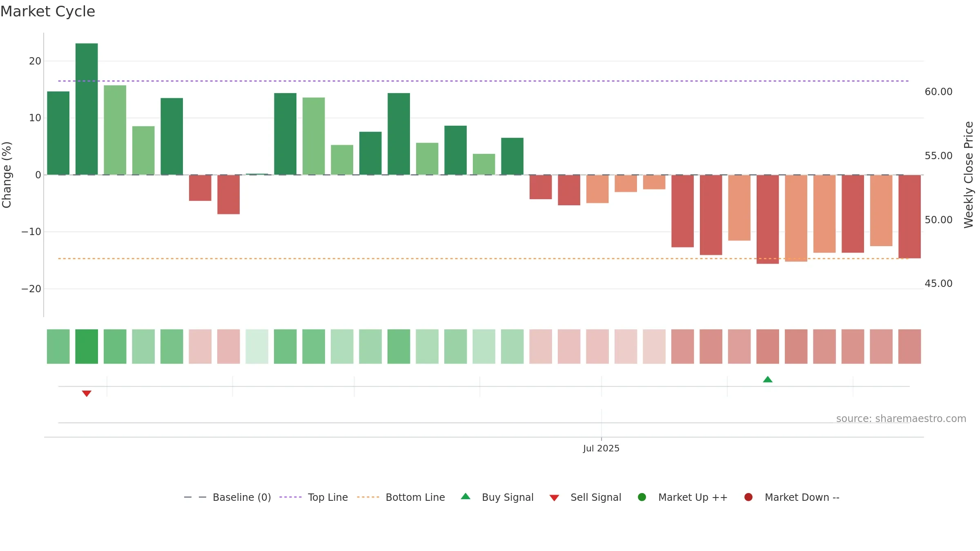Click the Sell Signal legend triangle icon
This screenshot has height=551, width=980.
click(554, 498)
